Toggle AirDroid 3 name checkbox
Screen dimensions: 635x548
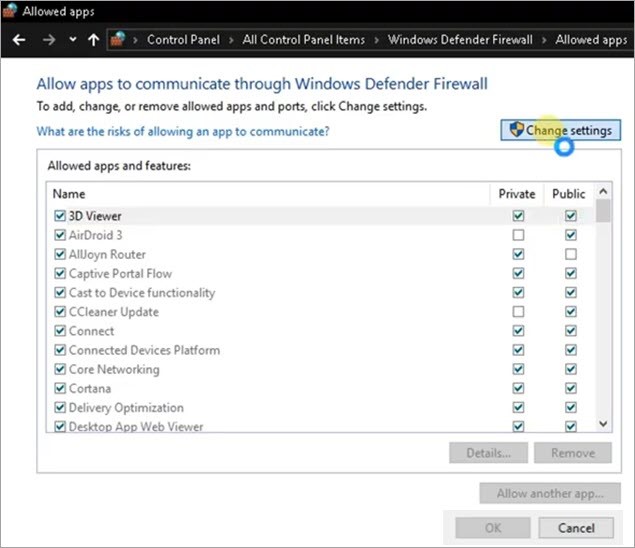[60, 235]
